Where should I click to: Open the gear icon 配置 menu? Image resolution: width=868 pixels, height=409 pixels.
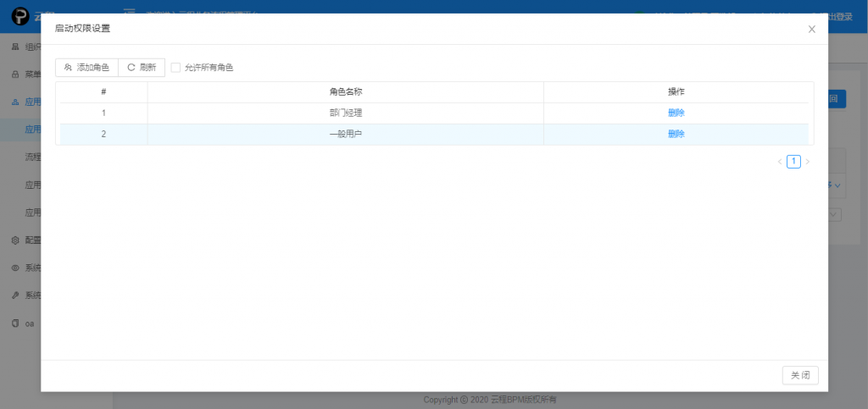click(15, 240)
